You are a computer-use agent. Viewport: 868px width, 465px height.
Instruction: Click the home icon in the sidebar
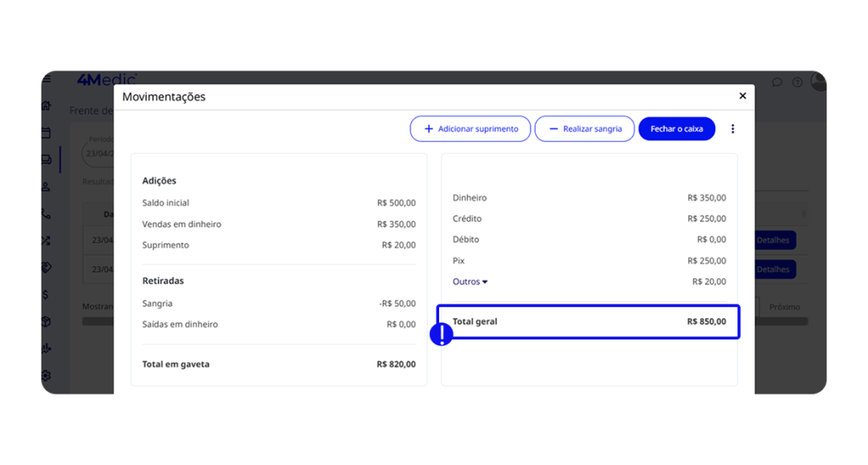46,106
